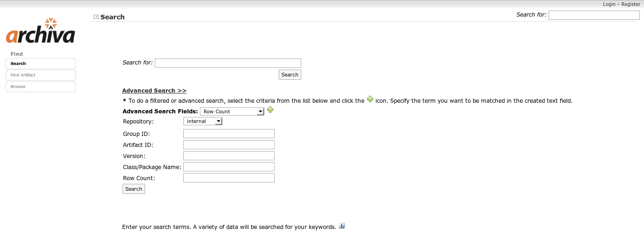Image resolution: width=644 pixels, height=246 pixels.
Task: Click into the Group ID field
Action: (x=228, y=134)
